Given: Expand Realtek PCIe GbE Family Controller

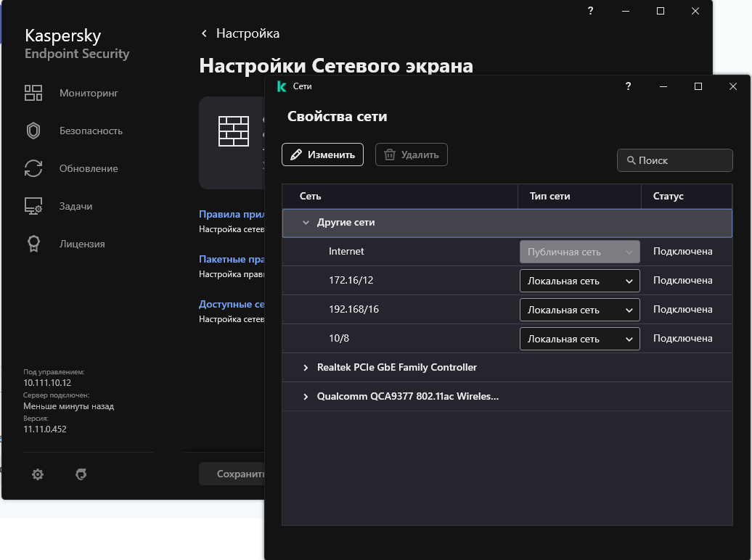Looking at the screenshot, I should click(306, 368).
